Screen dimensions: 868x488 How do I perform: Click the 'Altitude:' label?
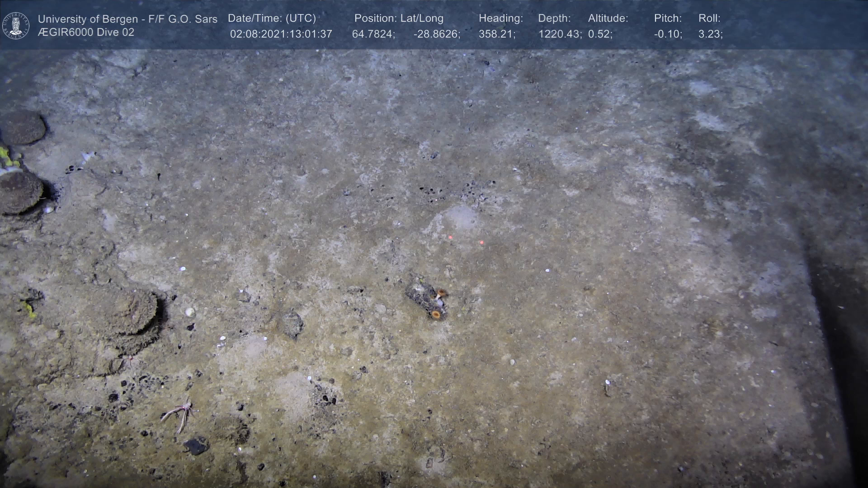(608, 18)
